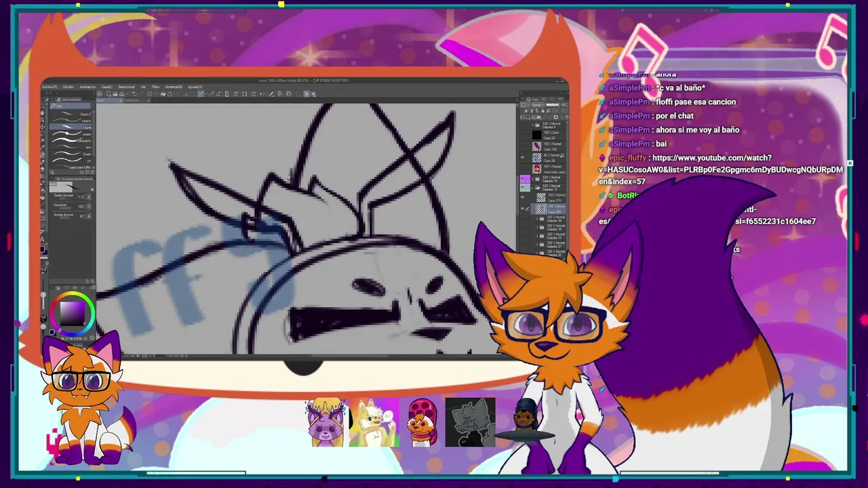Open the Ayuda menu
868x488 pixels.
pyautogui.click(x=195, y=87)
